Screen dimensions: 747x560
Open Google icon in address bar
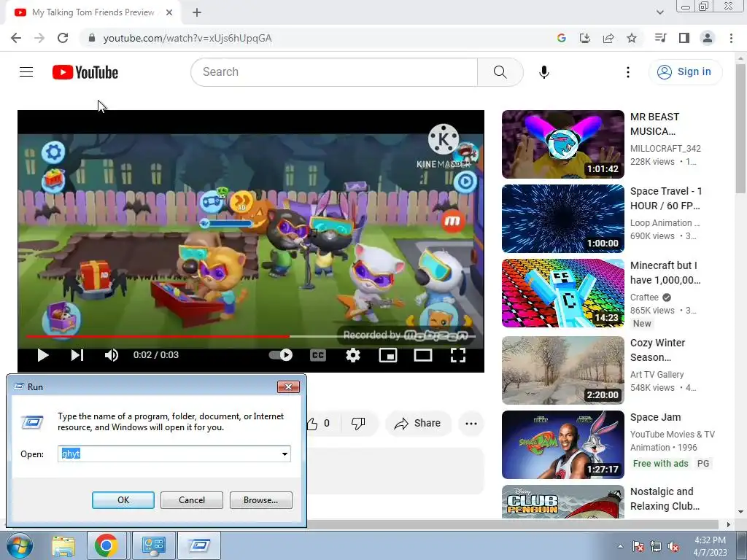[561, 38]
